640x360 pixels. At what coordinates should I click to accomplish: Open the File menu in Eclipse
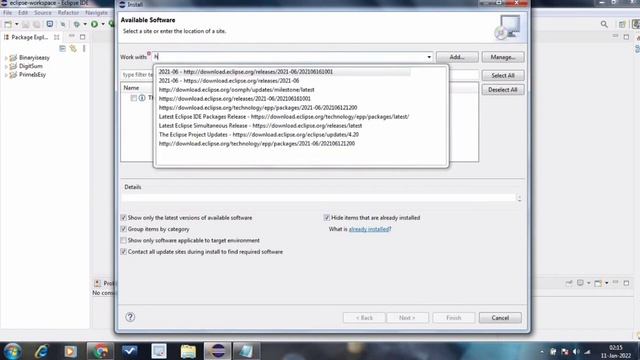click(x=8, y=13)
